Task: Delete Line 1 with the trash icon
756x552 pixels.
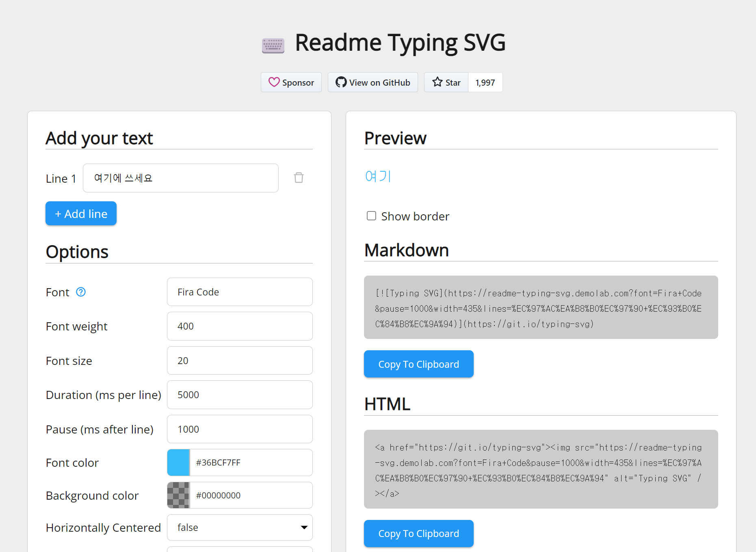Action: click(x=299, y=178)
